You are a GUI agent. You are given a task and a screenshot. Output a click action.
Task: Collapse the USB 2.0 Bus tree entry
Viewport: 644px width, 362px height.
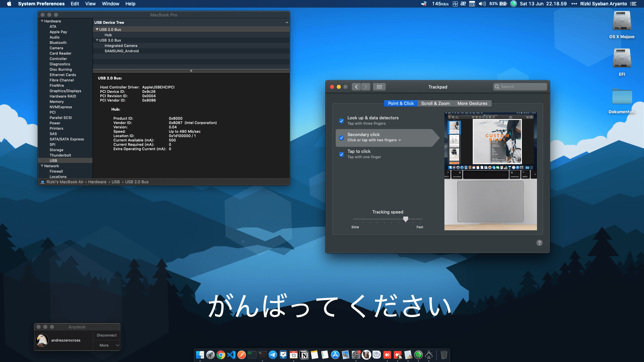pyautogui.click(x=97, y=29)
